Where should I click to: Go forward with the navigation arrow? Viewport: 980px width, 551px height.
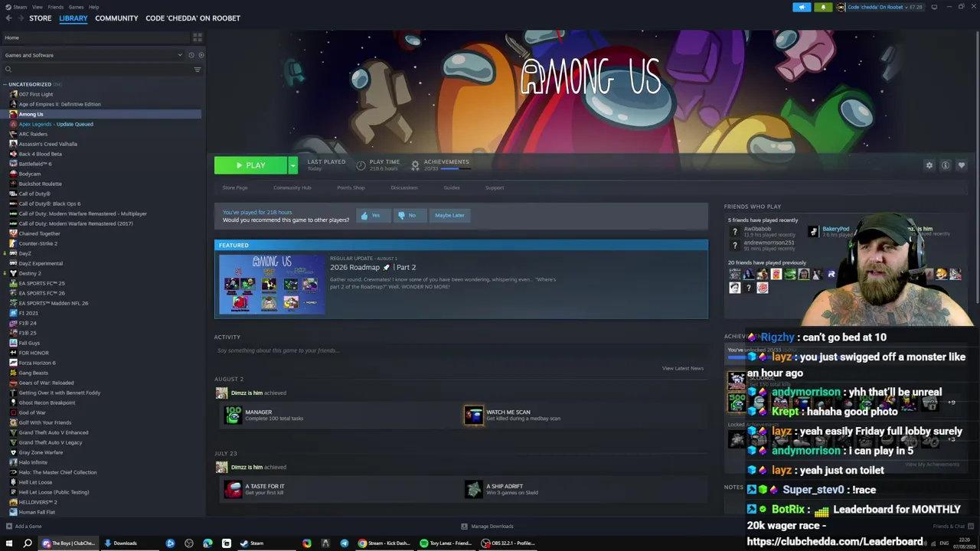pyautogui.click(x=21, y=18)
